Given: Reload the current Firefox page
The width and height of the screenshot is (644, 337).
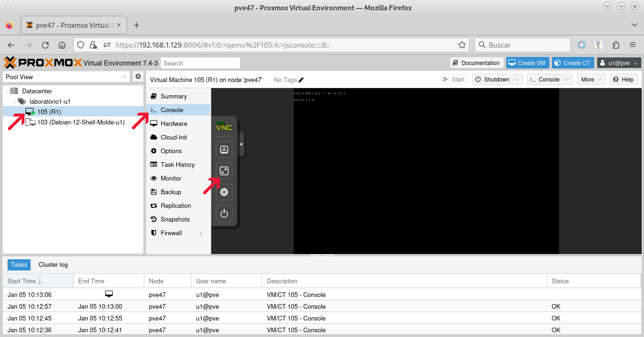Looking at the screenshot, I should point(45,45).
